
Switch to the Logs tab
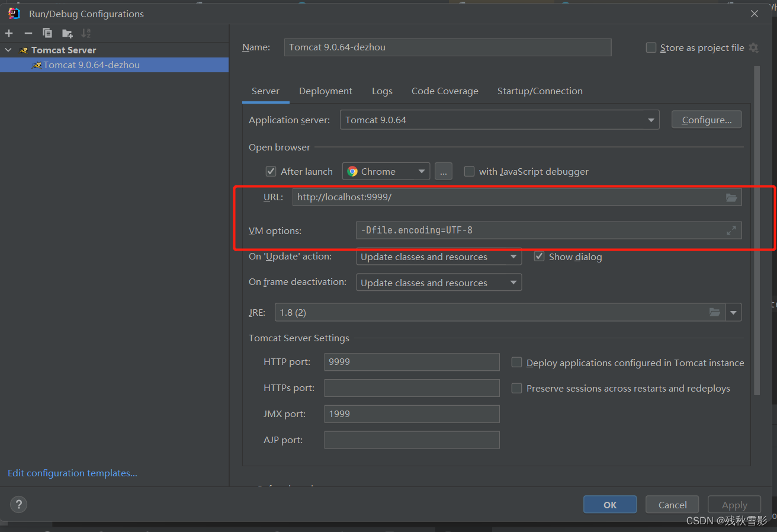click(x=382, y=91)
